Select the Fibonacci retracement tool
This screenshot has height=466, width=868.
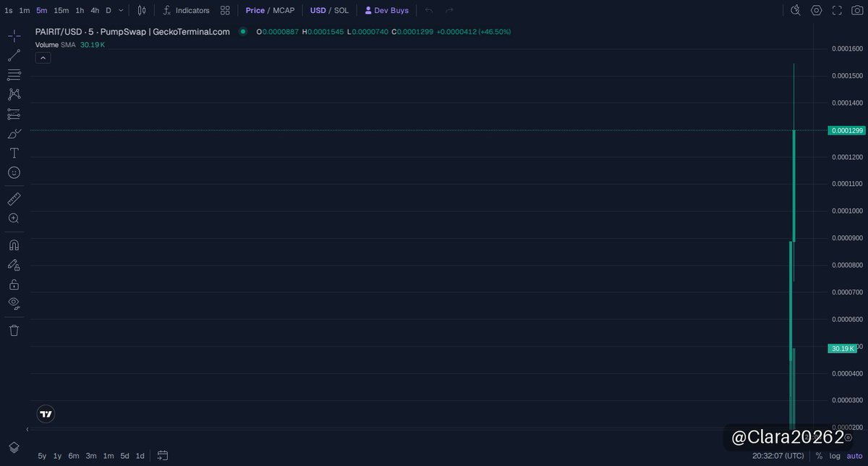14,75
